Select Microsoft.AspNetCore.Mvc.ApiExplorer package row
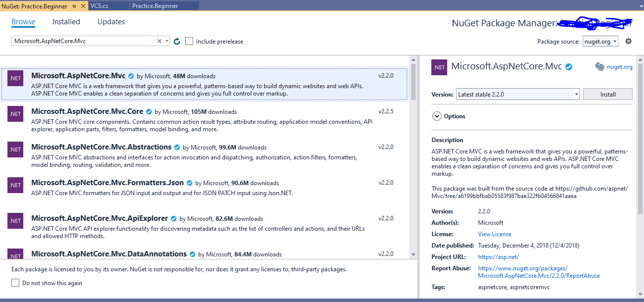The width and height of the screenshot is (644, 302). (205, 227)
